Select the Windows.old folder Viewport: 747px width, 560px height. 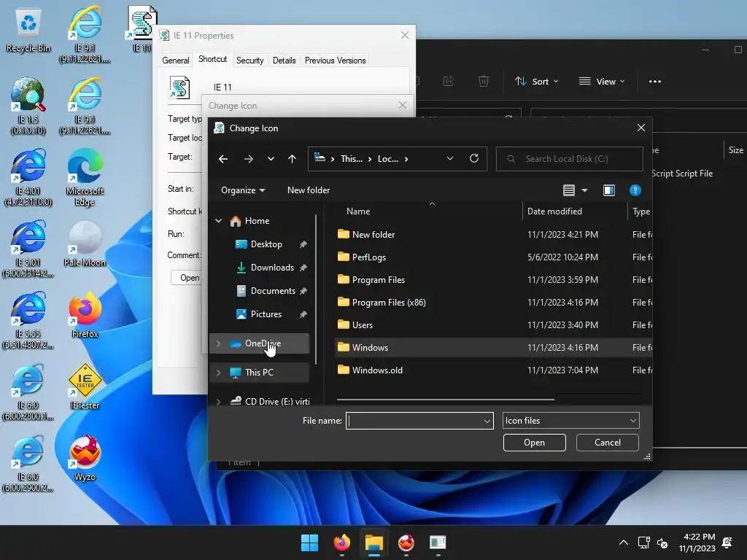(x=377, y=370)
